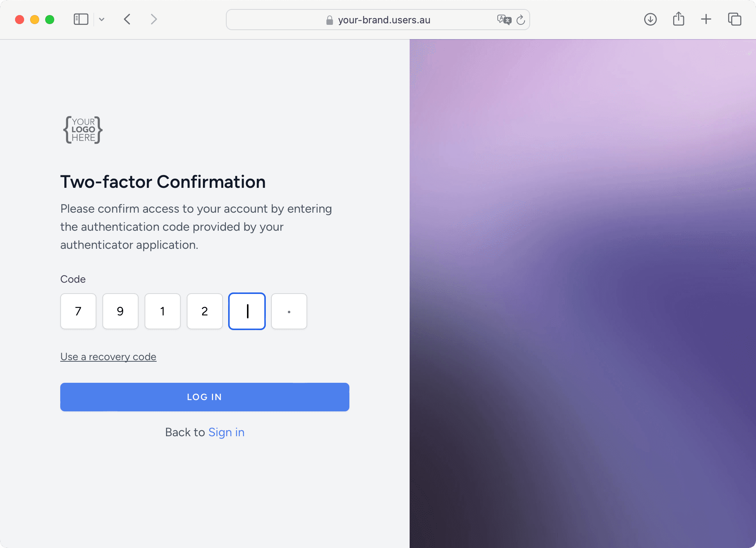Viewport: 756px width, 548px height.
Task: Click the code box showing 2
Action: 204,311
